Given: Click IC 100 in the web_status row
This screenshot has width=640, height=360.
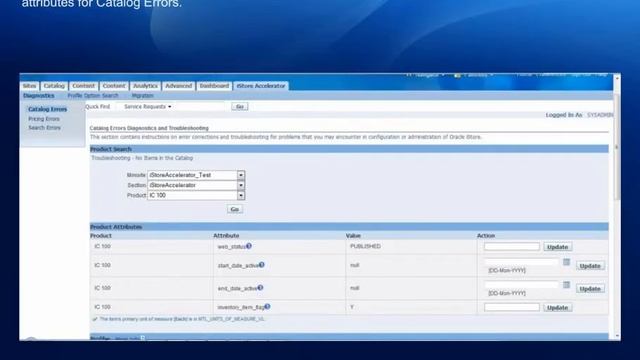Looking at the screenshot, I should tap(102, 246).
